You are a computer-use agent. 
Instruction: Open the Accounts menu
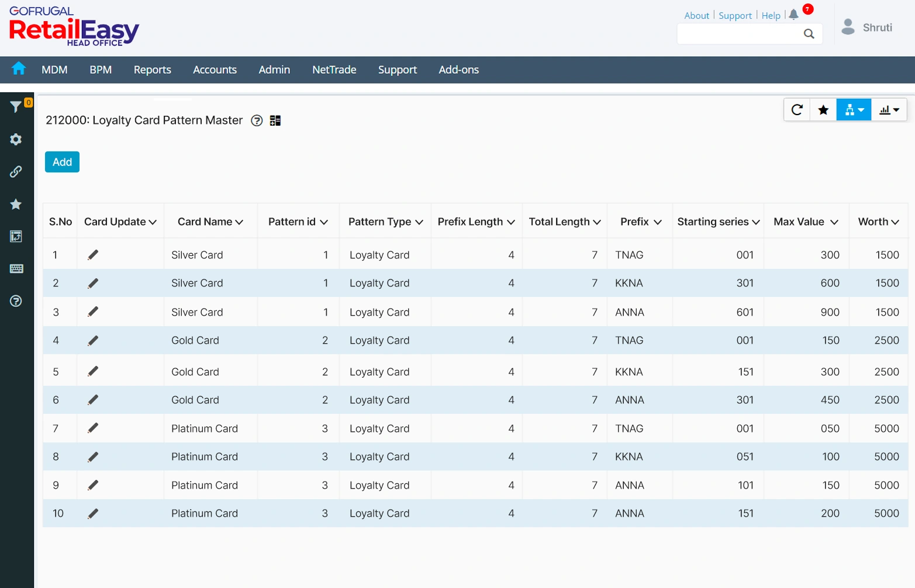click(x=215, y=70)
